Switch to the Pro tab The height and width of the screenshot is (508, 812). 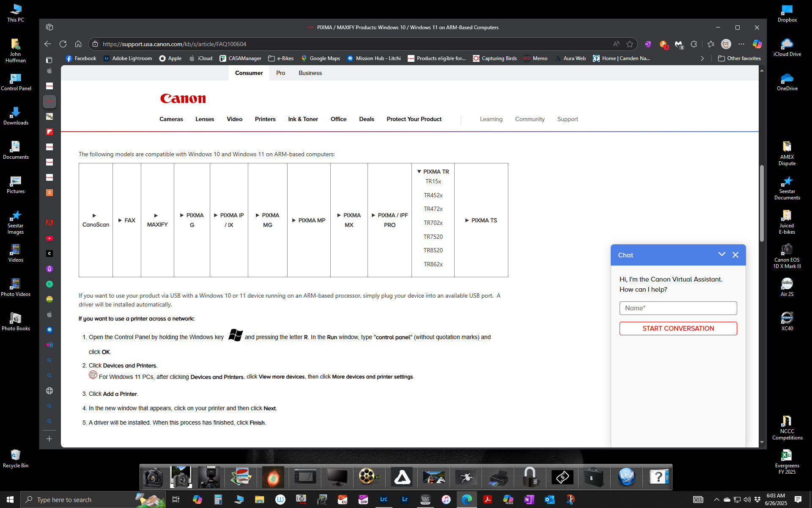coord(280,73)
